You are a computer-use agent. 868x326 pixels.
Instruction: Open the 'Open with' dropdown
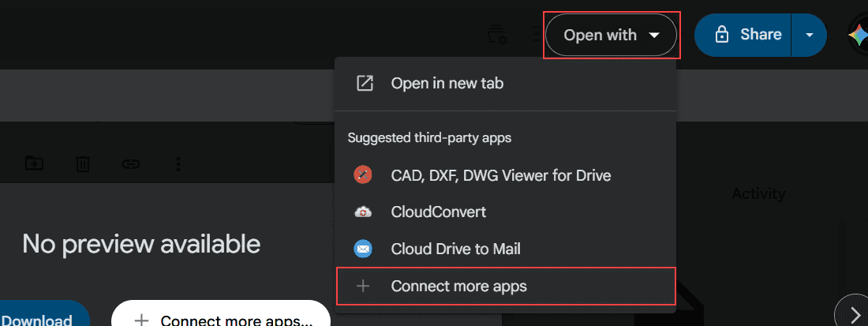[x=611, y=35]
